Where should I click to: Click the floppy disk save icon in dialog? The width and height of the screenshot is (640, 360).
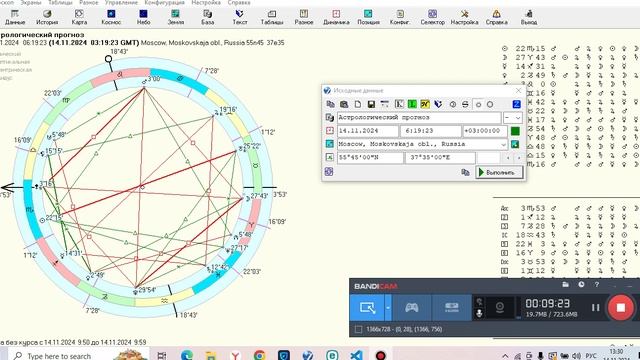coord(371,104)
